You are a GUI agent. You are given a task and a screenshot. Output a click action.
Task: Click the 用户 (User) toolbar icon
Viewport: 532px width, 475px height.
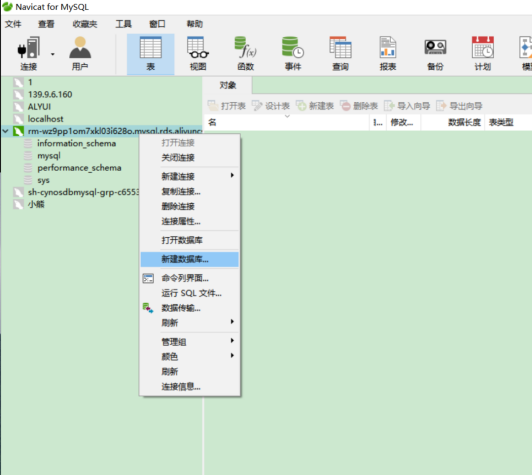[80, 54]
